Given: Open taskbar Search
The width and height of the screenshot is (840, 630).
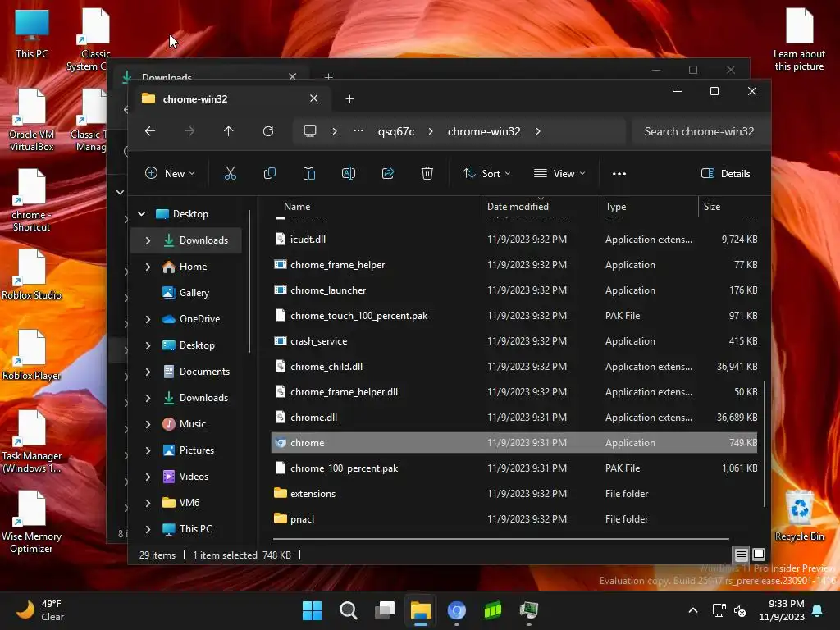Looking at the screenshot, I should (348, 610).
